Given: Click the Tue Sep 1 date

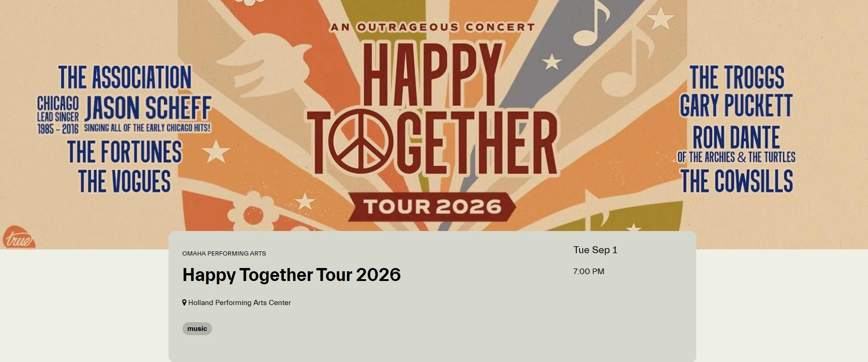Looking at the screenshot, I should point(595,250).
